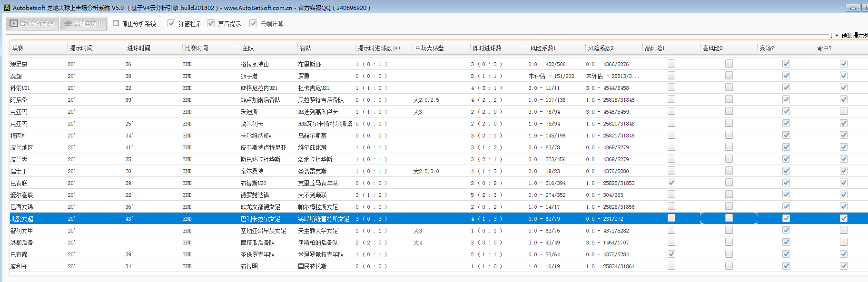Disable the 声音提示 sound alert checkbox

pos(211,23)
